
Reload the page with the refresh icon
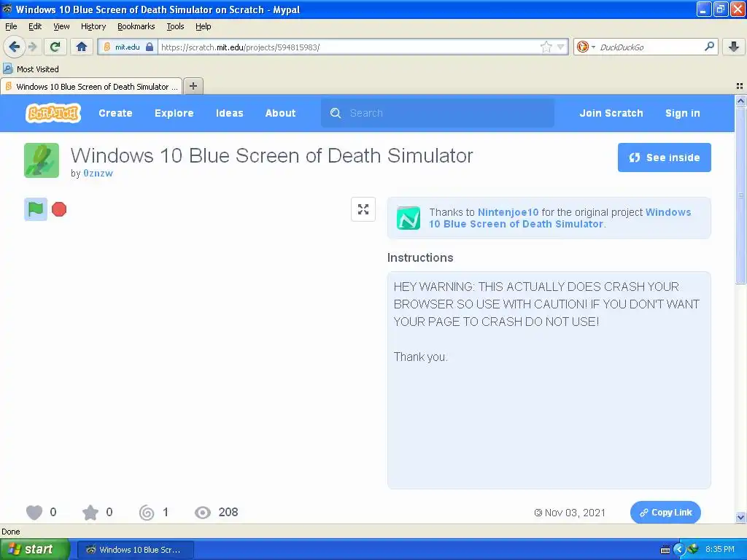pyautogui.click(x=55, y=47)
